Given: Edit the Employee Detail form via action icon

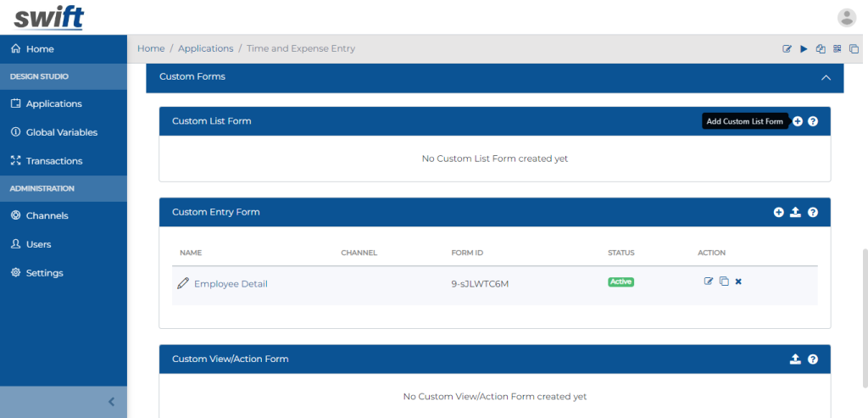Looking at the screenshot, I should click(x=709, y=281).
